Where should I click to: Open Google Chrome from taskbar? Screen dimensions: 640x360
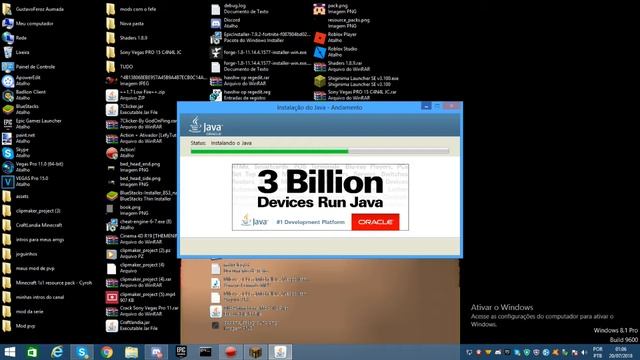click(107, 352)
